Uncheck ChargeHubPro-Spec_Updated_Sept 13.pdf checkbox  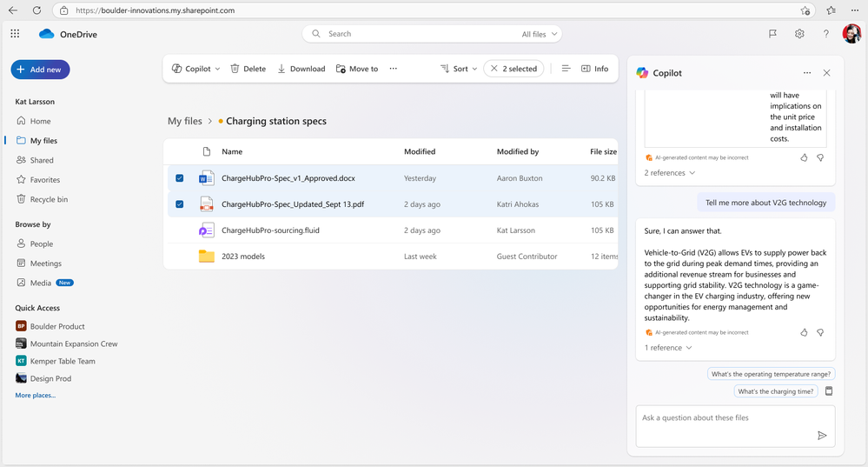179,204
